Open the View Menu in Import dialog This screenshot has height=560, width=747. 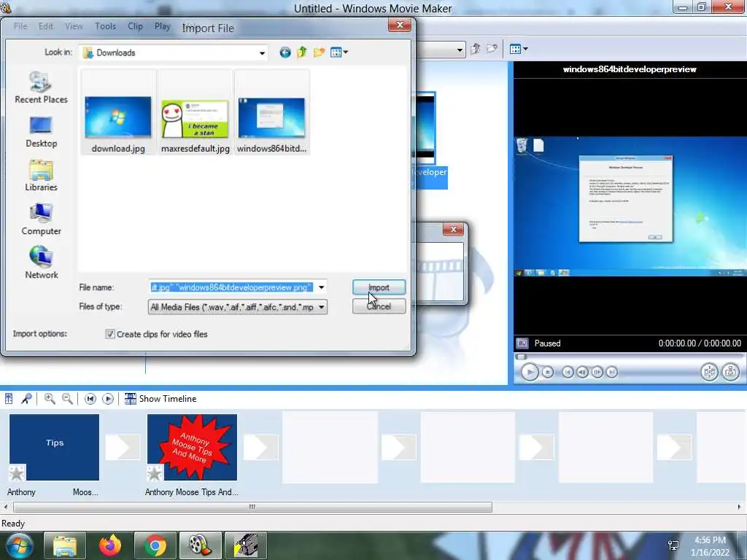point(338,52)
